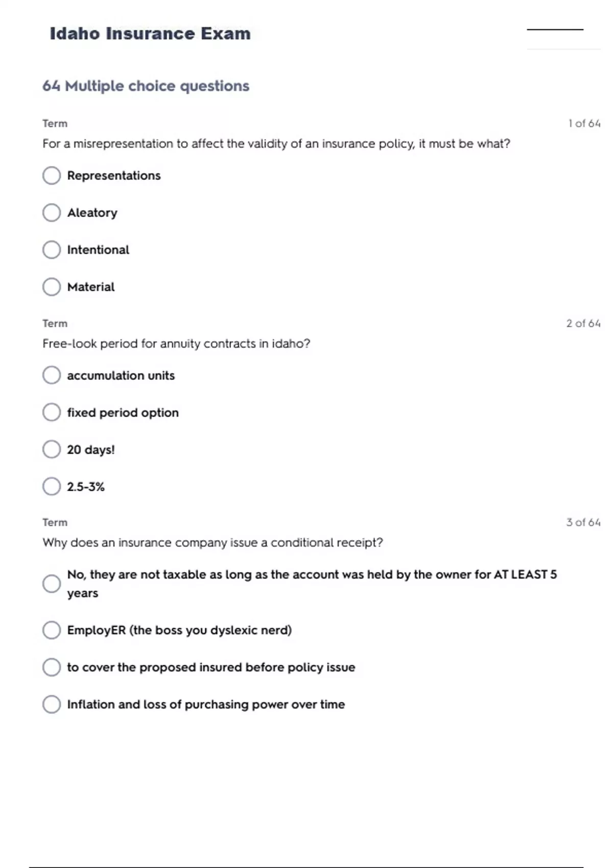Click the conditional receipt question text
The width and height of the screenshot is (613, 868).
(213, 543)
